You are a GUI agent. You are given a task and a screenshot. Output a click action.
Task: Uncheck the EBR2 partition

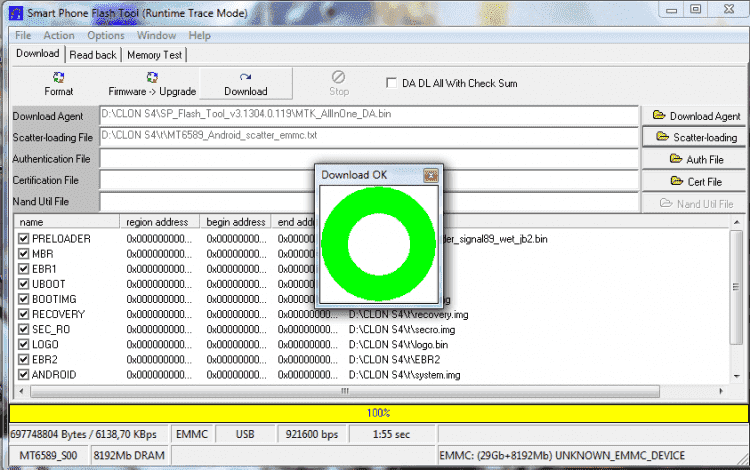click(23, 359)
